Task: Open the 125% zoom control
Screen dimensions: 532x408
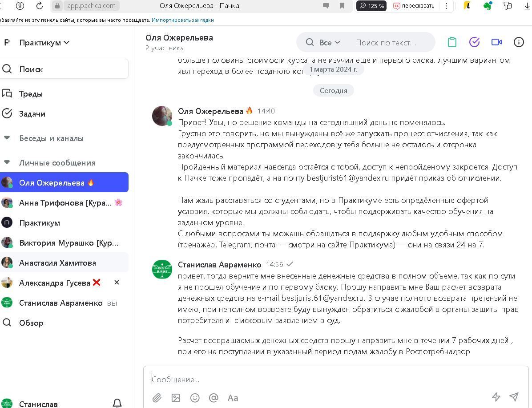Action: pos(371,6)
